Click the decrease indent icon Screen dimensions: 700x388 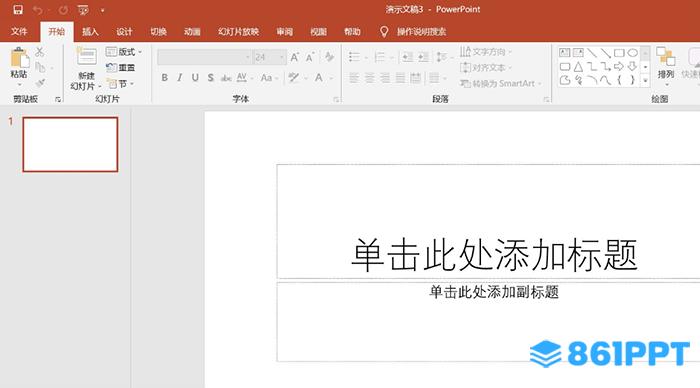(x=407, y=57)
